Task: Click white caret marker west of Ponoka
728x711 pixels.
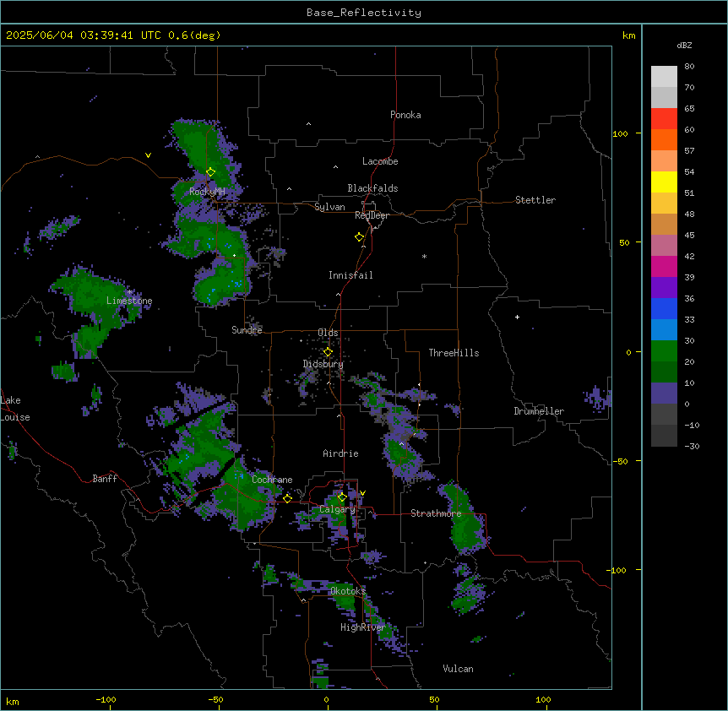Action: tap(308, 124)
